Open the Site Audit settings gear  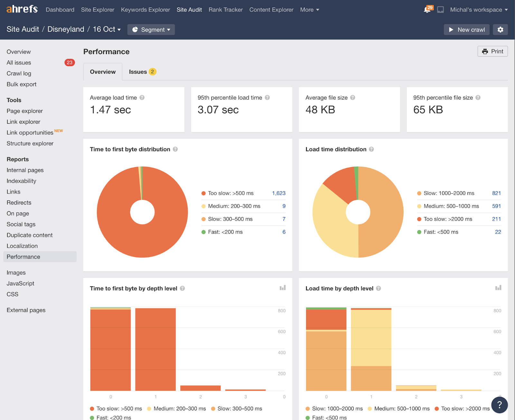pyautogui.click(x=500, y=29)
